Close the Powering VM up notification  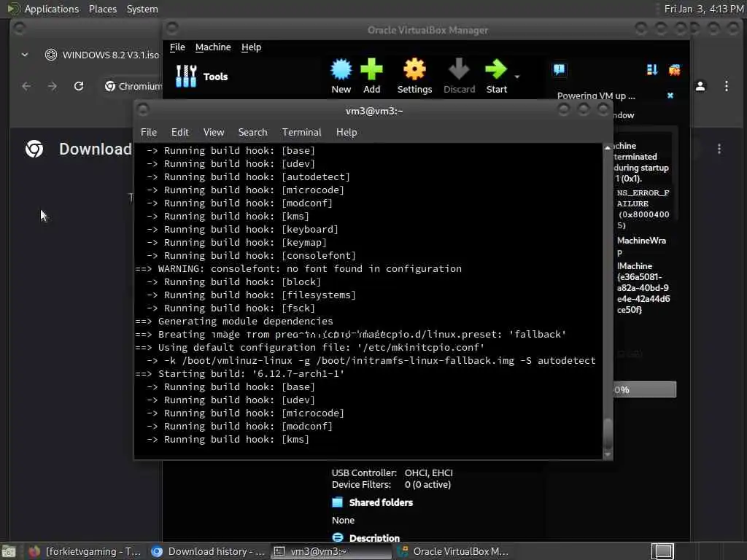pyautogui.click(x=670, y=96)
